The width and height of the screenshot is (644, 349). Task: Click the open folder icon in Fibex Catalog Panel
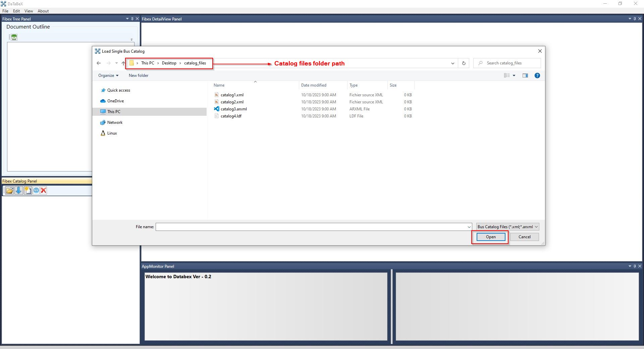point(9,191)
